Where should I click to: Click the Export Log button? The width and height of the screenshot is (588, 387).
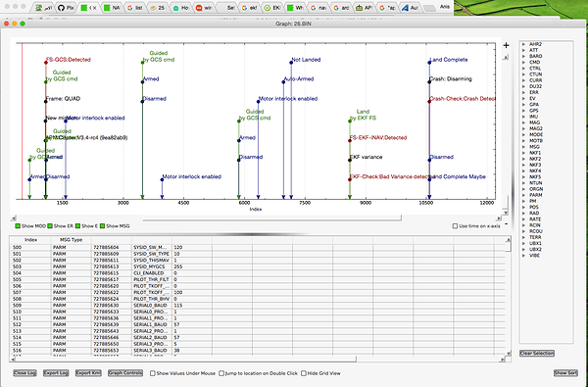click(x=56, y=373)
